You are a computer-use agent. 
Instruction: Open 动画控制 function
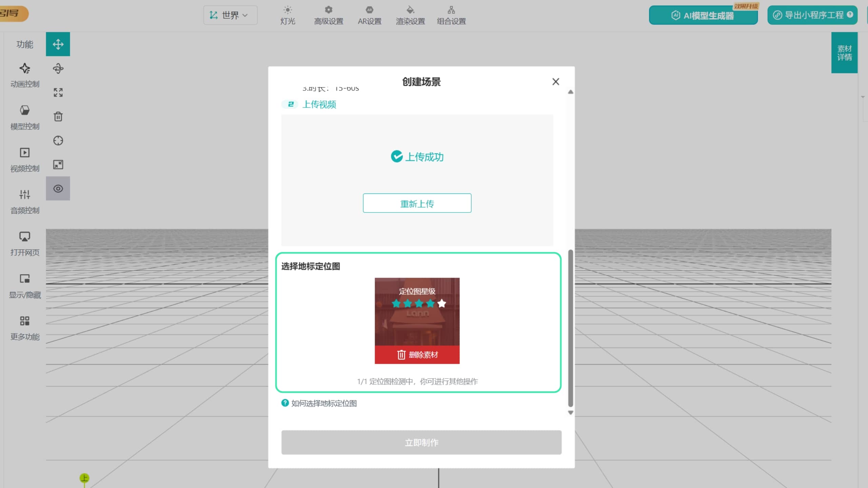point(25,75)
